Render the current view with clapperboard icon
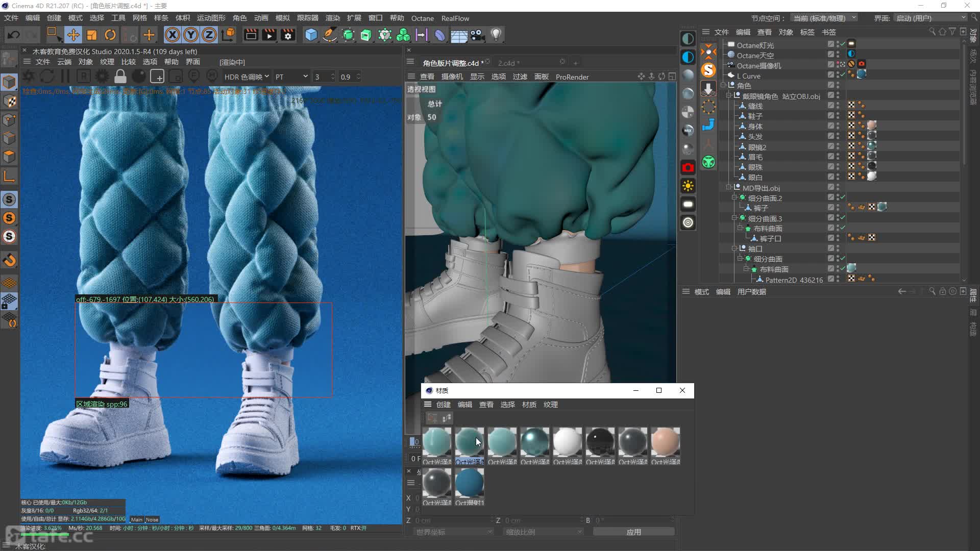 (251, 35)
